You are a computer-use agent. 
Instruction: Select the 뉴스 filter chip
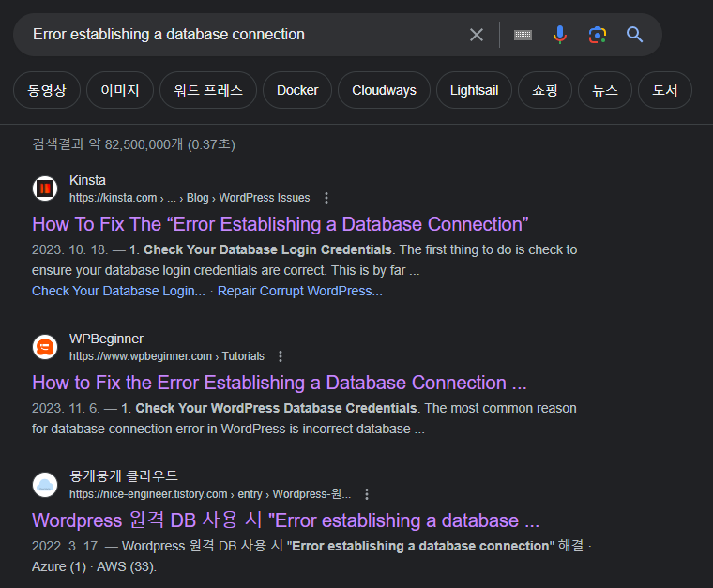tap(605, 90)
